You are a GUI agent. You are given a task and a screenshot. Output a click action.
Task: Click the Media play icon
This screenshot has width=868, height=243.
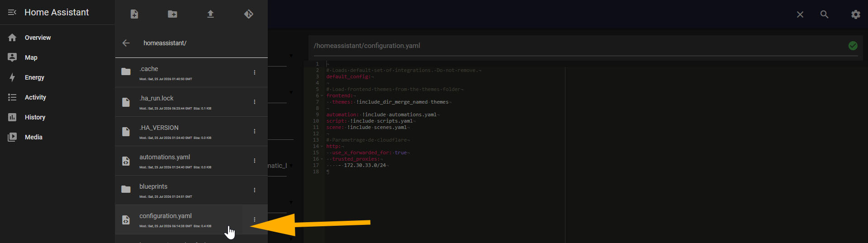[12, 137]
